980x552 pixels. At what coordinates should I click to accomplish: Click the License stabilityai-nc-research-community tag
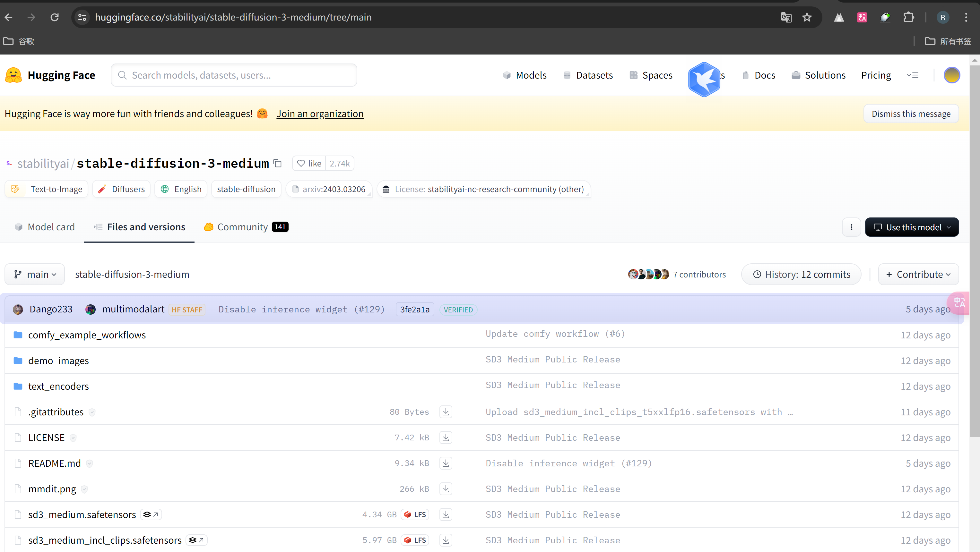pos(483,189)
